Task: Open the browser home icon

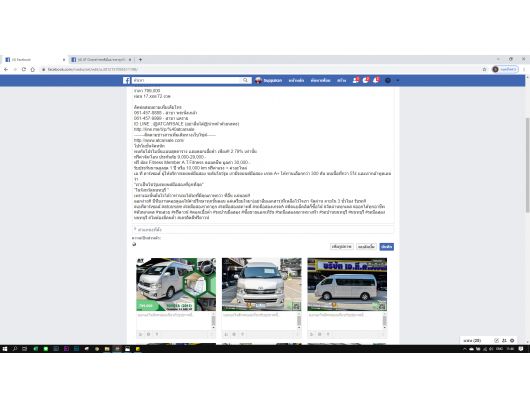Action: pos(33,69)
